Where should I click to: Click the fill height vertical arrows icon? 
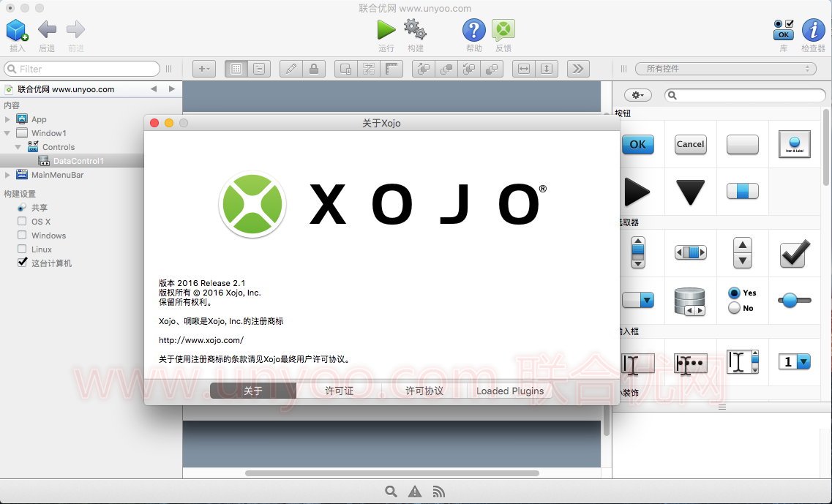click(547, 69)
